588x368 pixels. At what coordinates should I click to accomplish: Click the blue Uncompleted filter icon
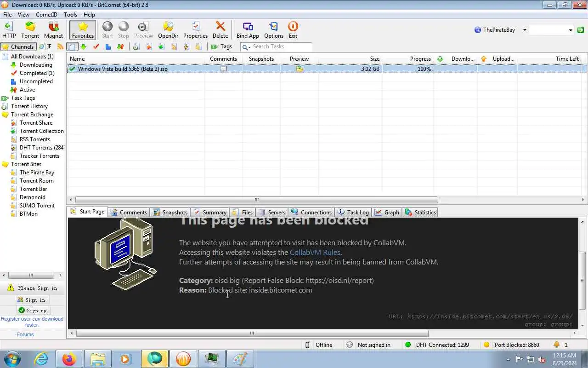108,46
